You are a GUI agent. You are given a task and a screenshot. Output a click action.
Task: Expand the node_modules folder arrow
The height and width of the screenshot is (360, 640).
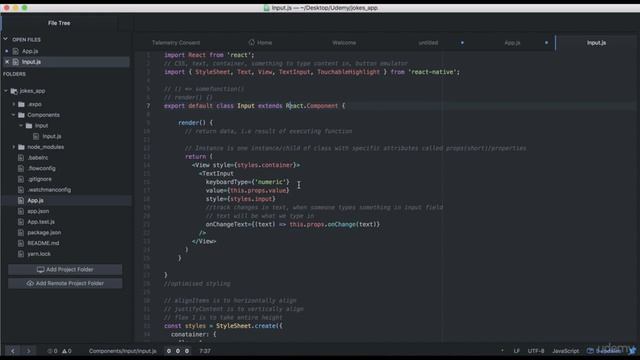(x=13, y=147)
